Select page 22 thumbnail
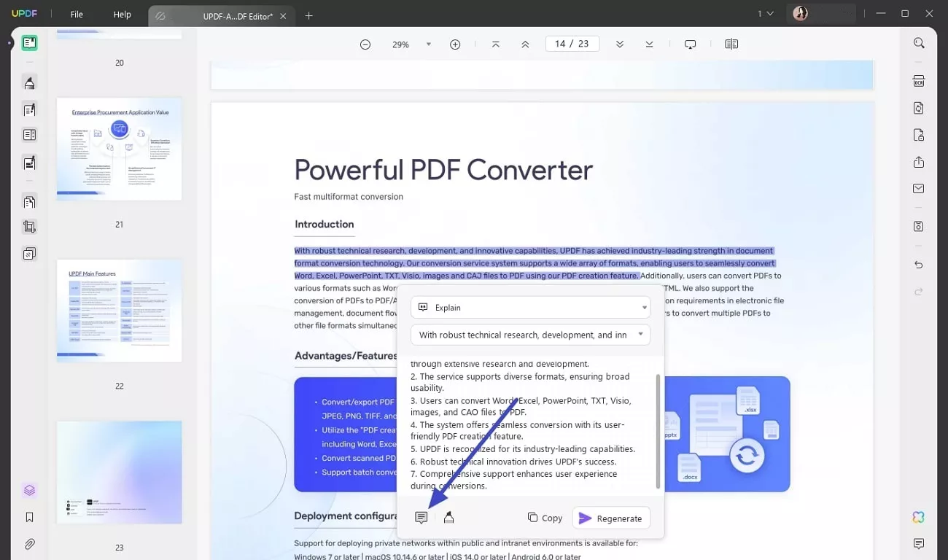This screenshot has width=948, height=560. [x=119, y=311]
